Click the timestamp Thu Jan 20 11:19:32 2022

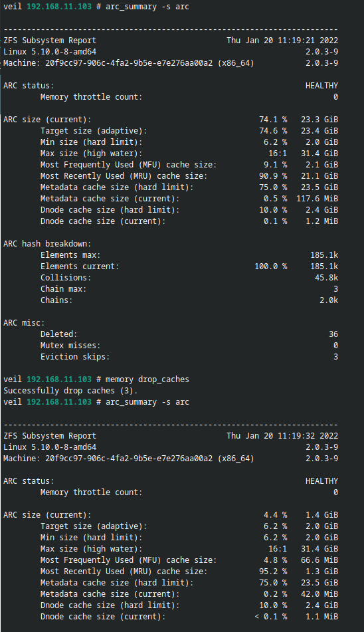(x=282, y=436)
